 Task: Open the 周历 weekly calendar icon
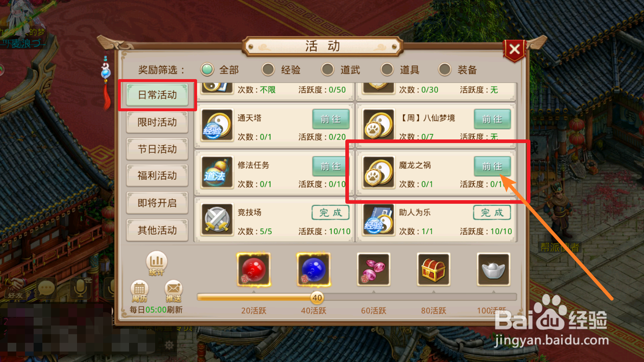[x=140, y=291]
